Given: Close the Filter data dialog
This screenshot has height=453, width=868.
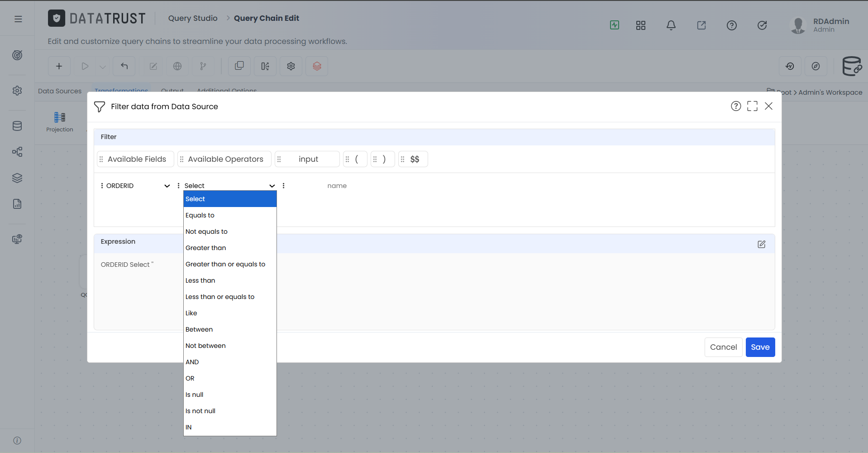Looking at the screenshot, I should pyautogui.click(x=768, y=106).
